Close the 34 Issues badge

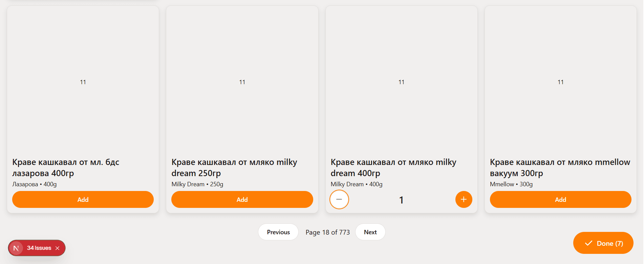click(x=58, y=248)
